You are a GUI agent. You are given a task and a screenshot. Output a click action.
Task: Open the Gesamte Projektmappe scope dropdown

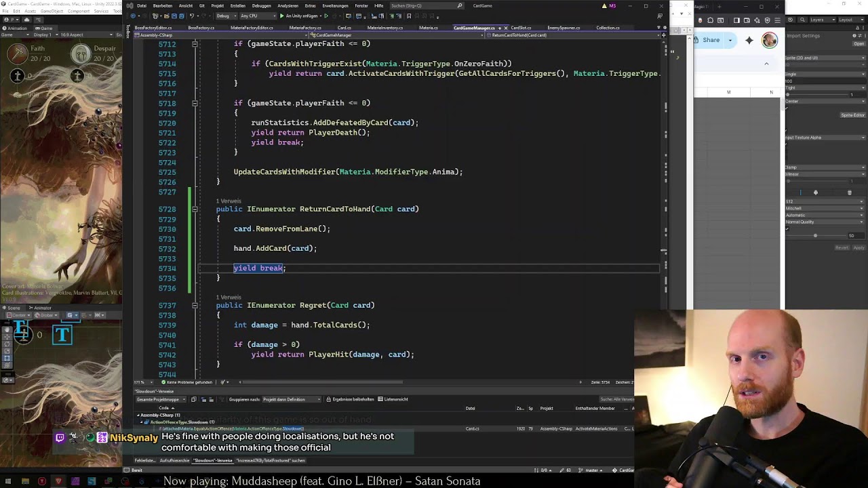coord(161,399)
